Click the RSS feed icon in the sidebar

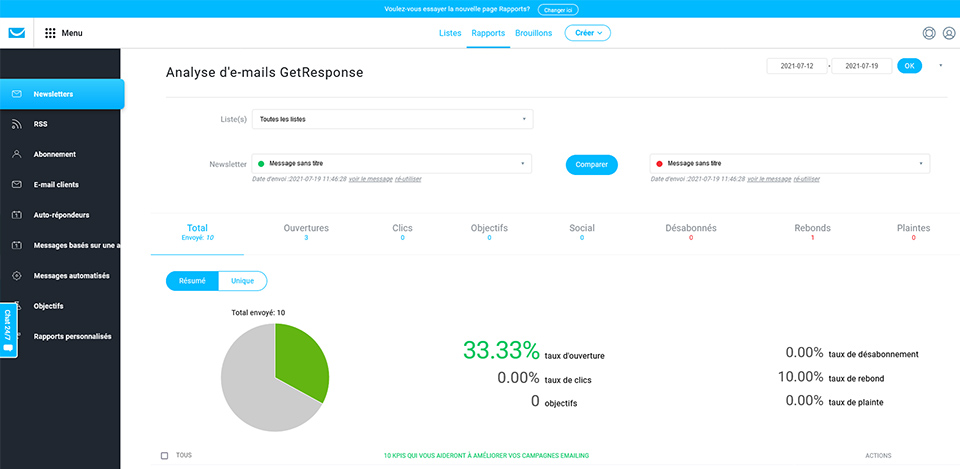coord(17,124)
